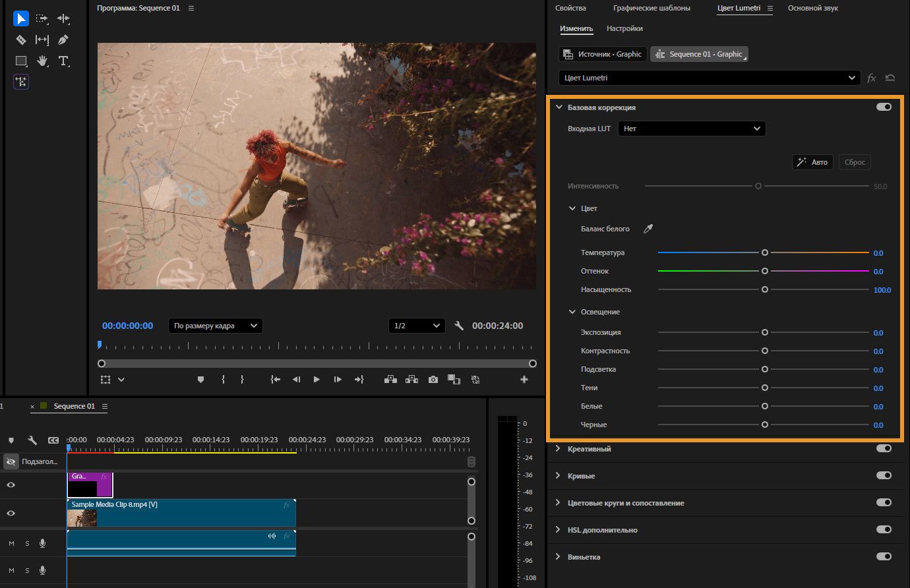Open Program Monitor wrench settings
The width and height of the screenshot is (910, 588).
coord(460,326)
